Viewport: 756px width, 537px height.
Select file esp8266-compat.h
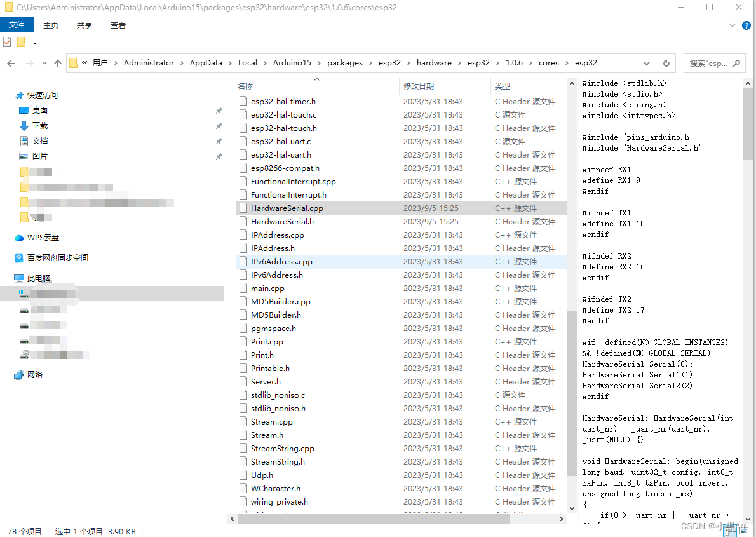pos(285,168)
